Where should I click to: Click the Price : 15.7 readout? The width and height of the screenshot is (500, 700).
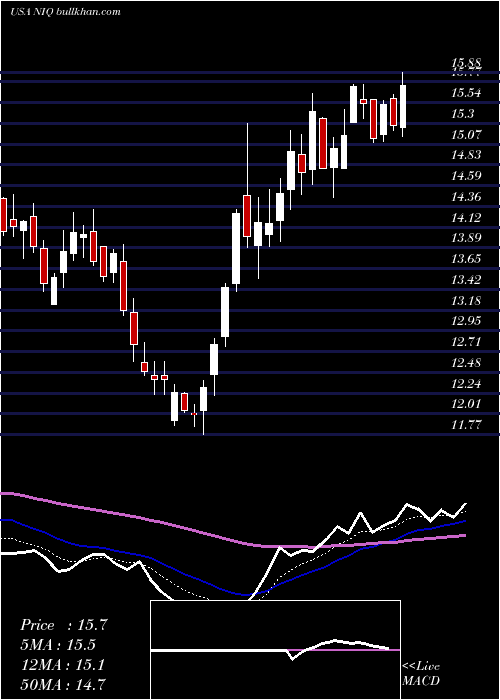[x=64, y=625]
